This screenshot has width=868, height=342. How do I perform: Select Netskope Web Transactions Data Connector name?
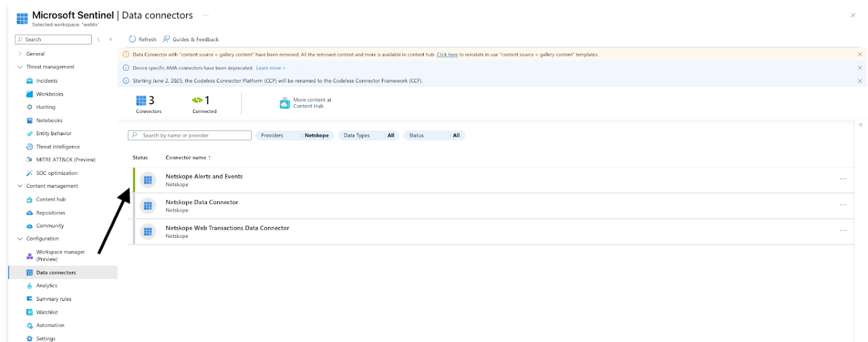[x=227, y=228]
